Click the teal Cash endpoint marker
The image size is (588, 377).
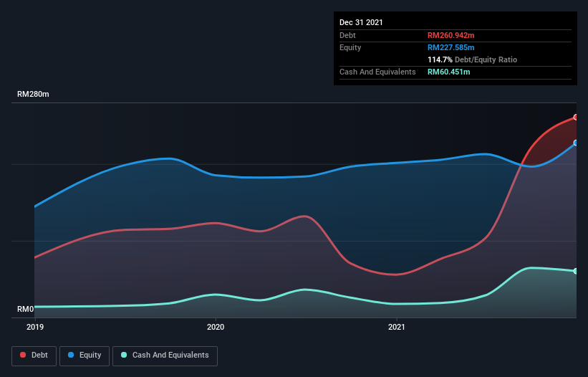tap(576, 271)
